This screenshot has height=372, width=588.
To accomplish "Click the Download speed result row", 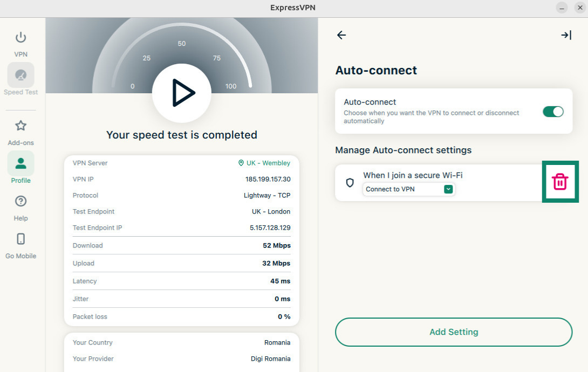I will tap(181, 245).
